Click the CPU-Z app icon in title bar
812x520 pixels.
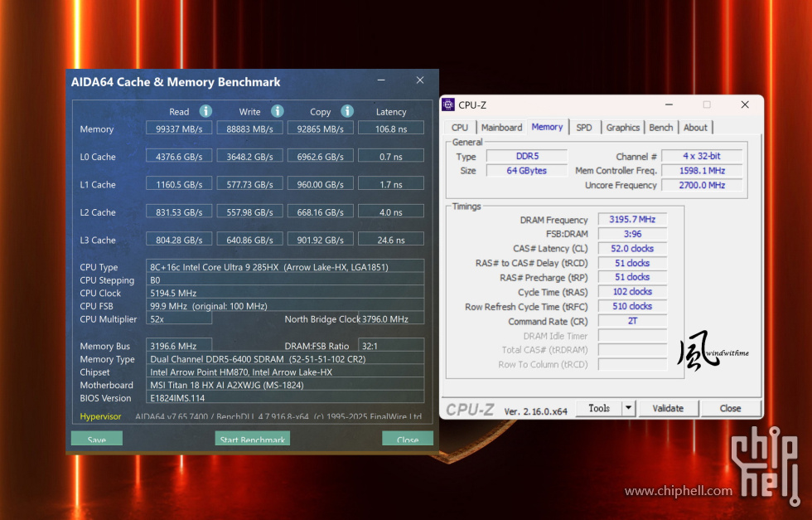point(448,104)
